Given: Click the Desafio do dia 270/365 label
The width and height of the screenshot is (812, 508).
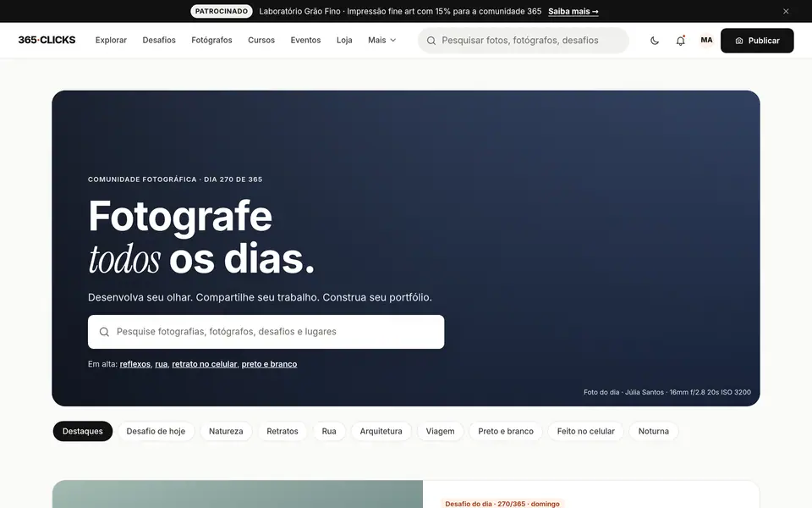Looking at the screenshot, I should tap(502, 503).
